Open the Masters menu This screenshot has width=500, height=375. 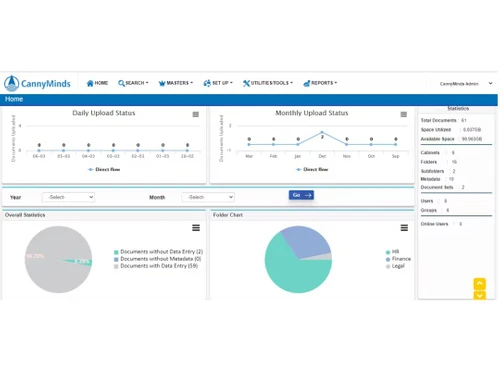coord(176,83)
